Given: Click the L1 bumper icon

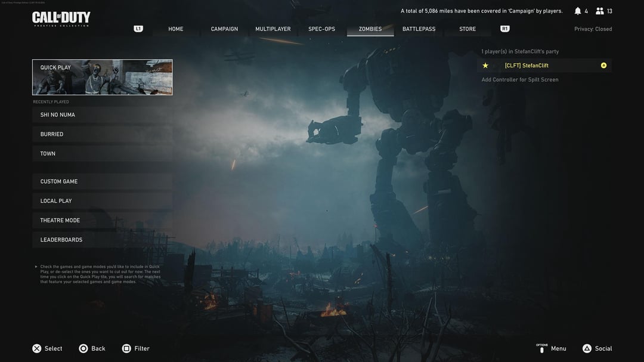Looking at the screenshot, I should [x=138, y=29].
